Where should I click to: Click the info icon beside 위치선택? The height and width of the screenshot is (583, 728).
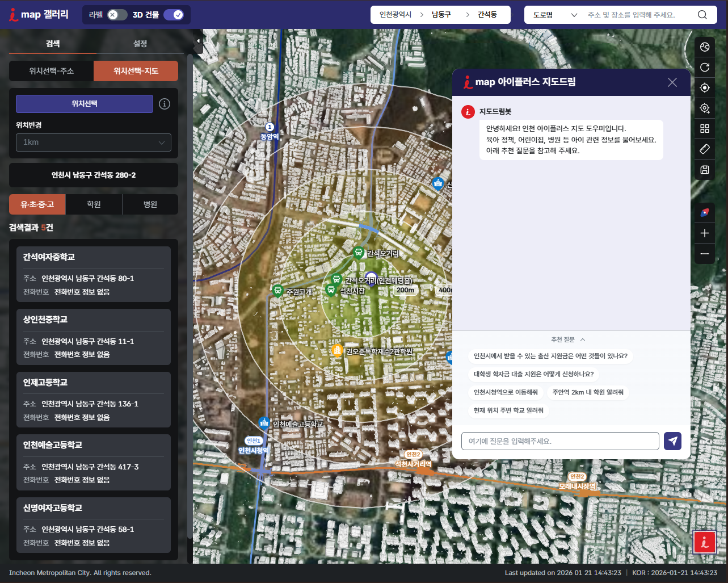165,104
